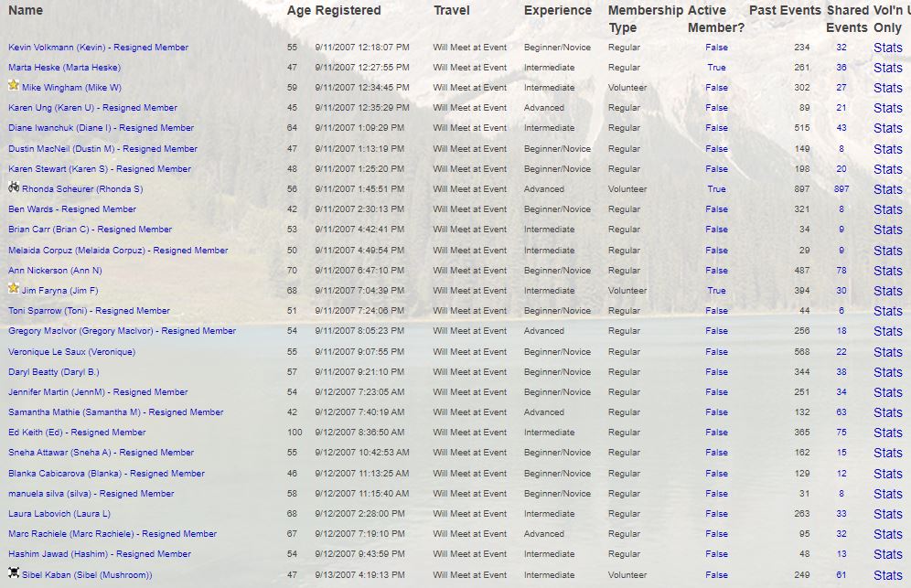The width and height of the screenshot is (911, 588).
Task: Open Diane Iwanchuk's member profile link
Action: [102, 128]
